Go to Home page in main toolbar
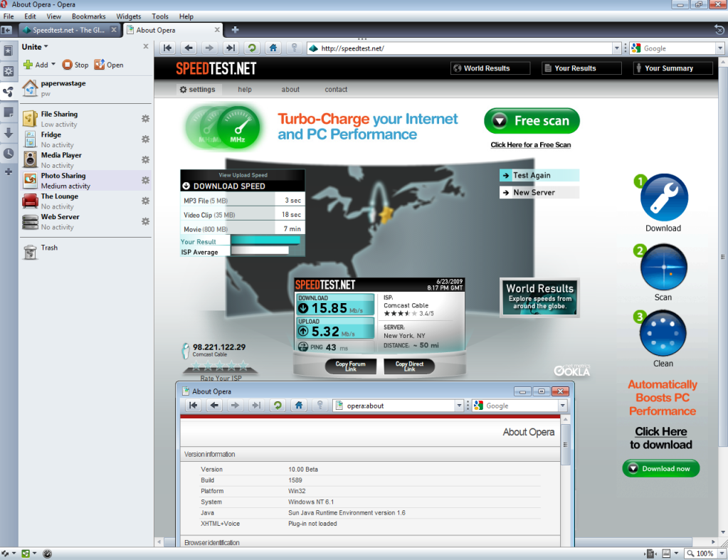The height and width of the screenshot is (560, 728). (273, 48)
